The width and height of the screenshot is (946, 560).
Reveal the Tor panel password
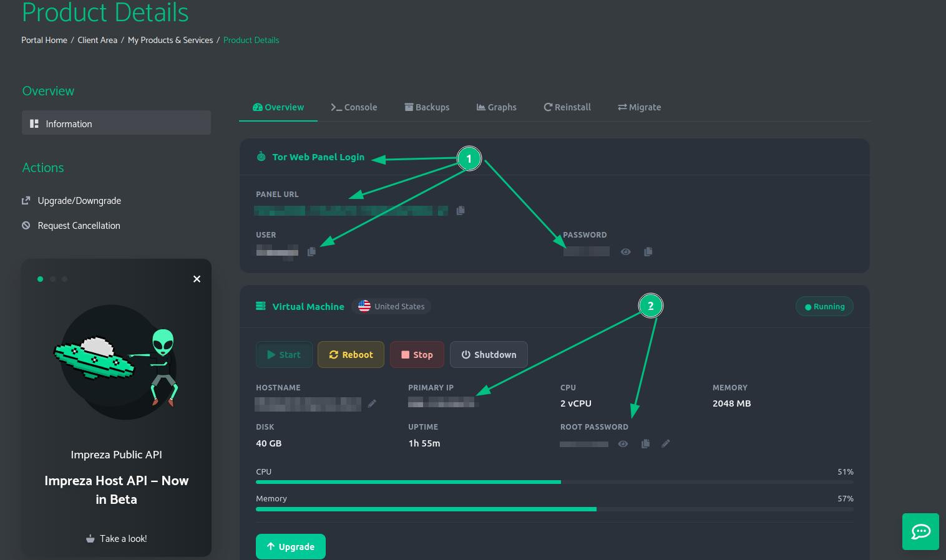click(626, 252)
